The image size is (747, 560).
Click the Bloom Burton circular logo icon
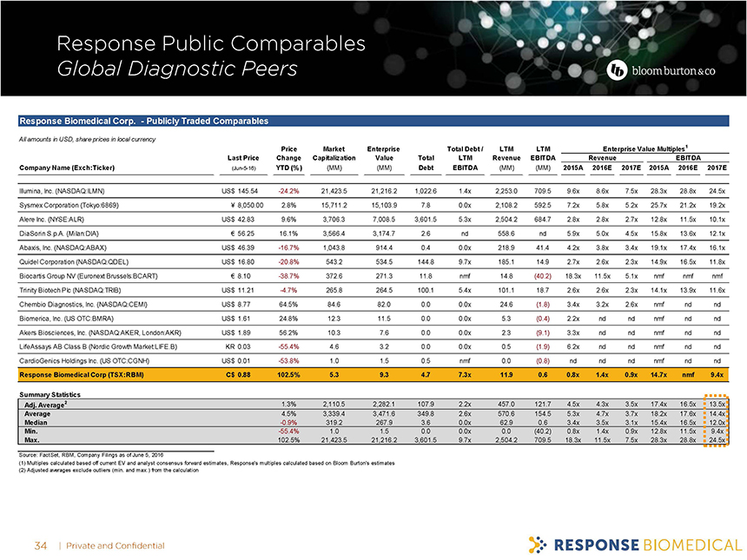(x=618, y=71)
